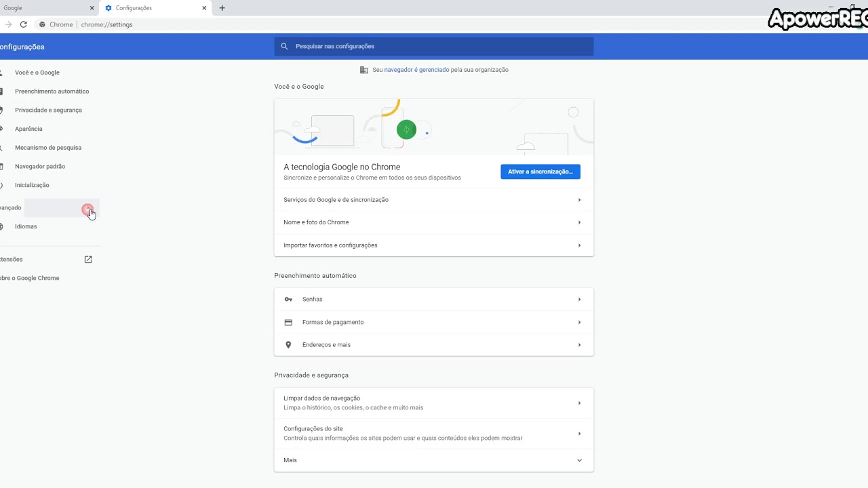Close the Configurações tab
The image size is (868, 488).
pos(204,8)
